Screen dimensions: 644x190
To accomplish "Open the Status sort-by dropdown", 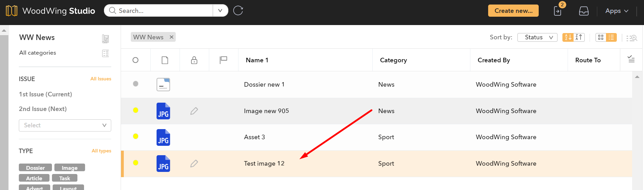I will [537, 37].
